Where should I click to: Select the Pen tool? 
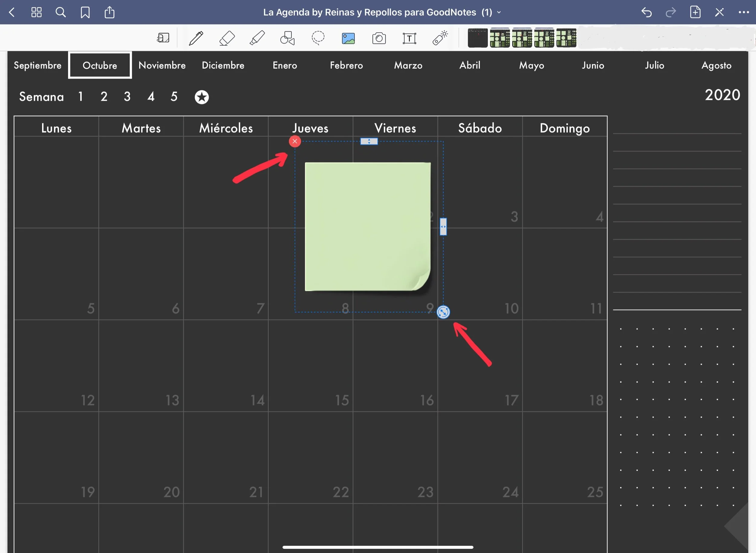tap(196, 38)
